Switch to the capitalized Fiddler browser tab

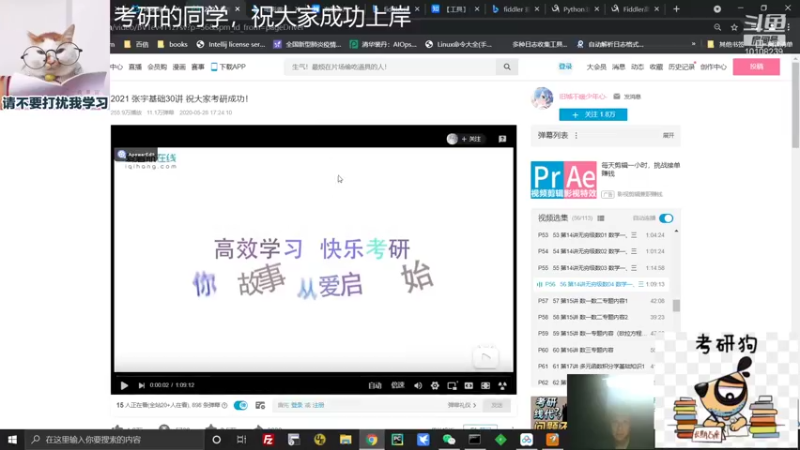pos(635,9)
